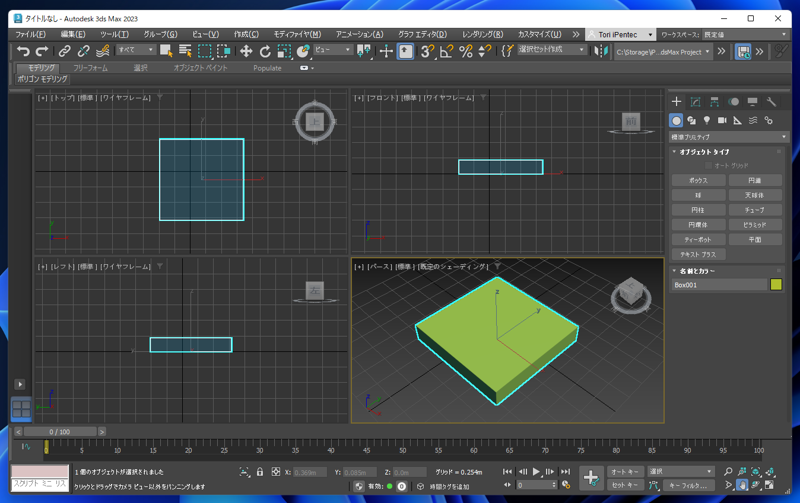The width and height of the screenshot is (800, 503).
Task: Select the Shapes category icon in Create panel
Action: (691, 120)
